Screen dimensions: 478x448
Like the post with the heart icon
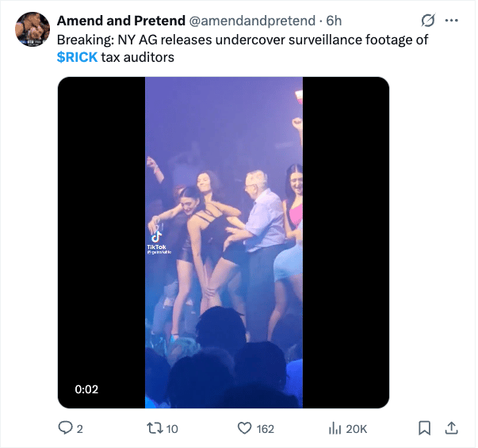(245, 428)
